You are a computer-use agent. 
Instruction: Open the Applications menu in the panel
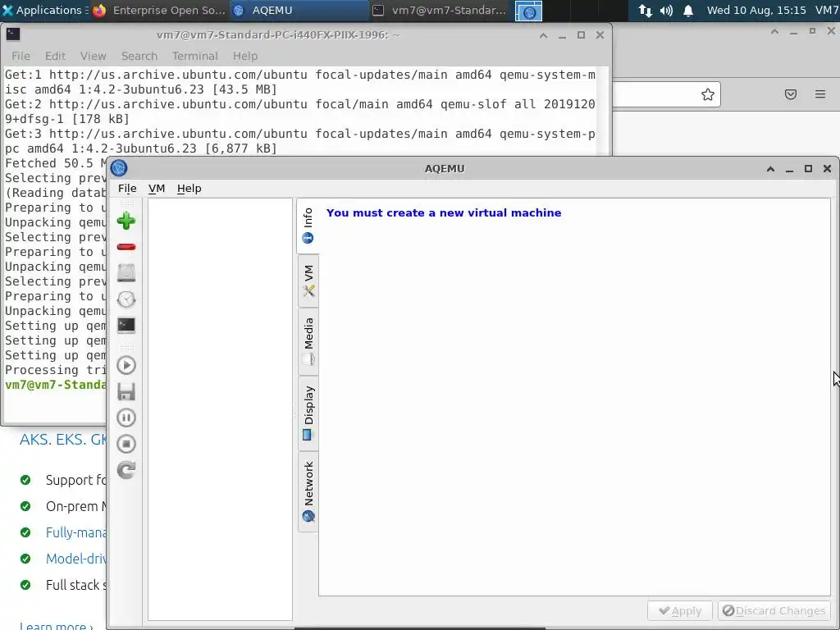click(x=43, y=10)
